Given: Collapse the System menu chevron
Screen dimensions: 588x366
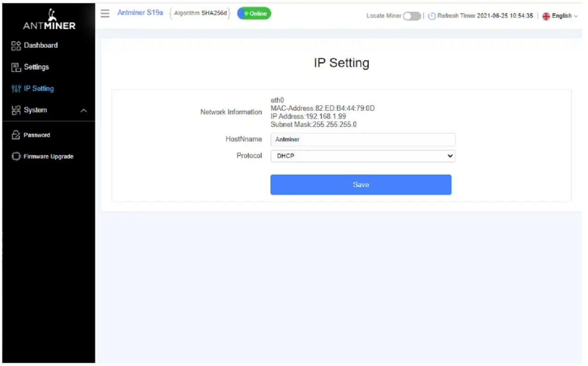Looking at the screenshot, I should tap(84, 111).
